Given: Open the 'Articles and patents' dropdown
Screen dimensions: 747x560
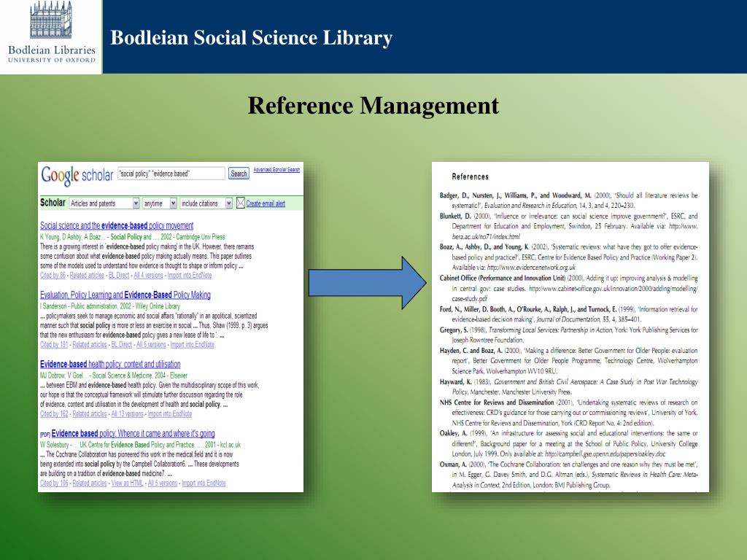Looking at the screenshot, I should [104, 203].
